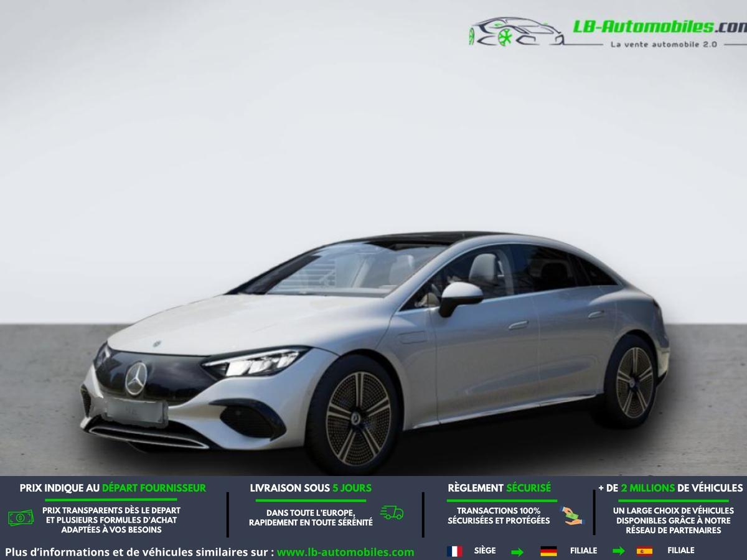Click 'LIVRAISON SOUS 5 JOURS' heading
The image size is (747, 560).
point(311,488)
